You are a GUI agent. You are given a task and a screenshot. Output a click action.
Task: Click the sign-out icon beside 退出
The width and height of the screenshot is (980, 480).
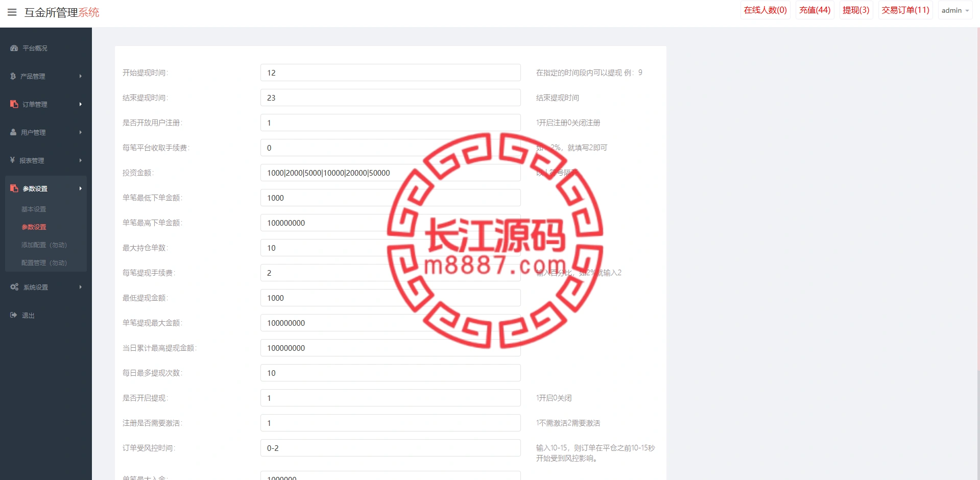pos(14,315)
